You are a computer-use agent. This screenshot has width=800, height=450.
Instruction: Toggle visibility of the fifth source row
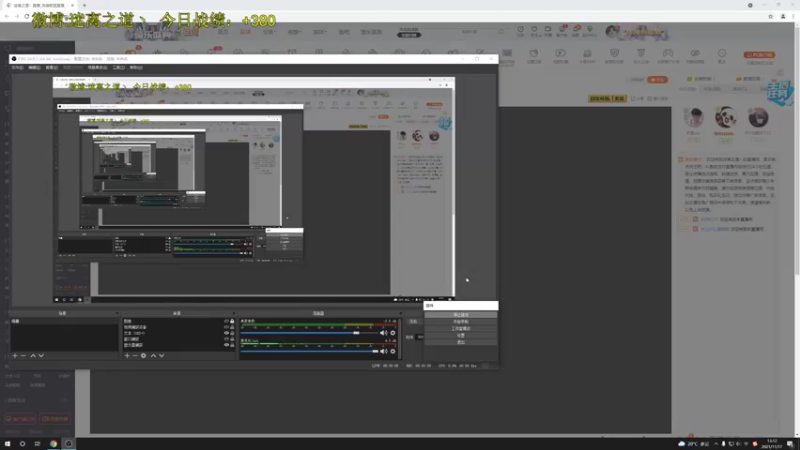pos(227,345)
